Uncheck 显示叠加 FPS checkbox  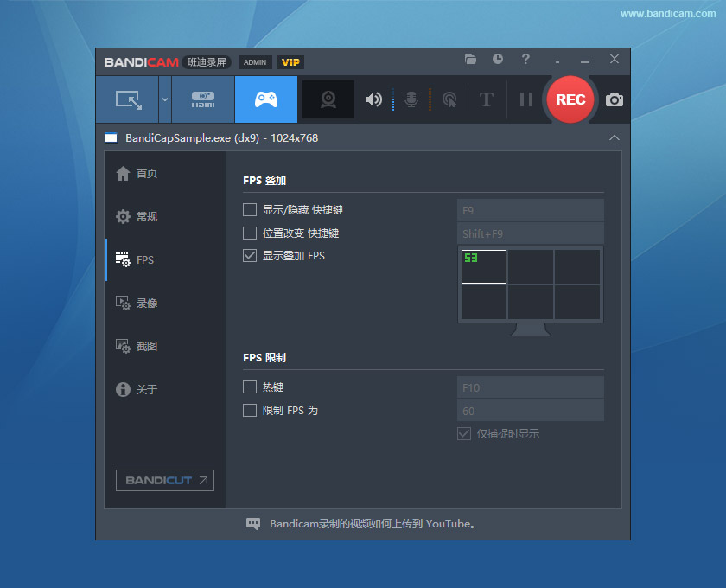[x=250, y=256]
